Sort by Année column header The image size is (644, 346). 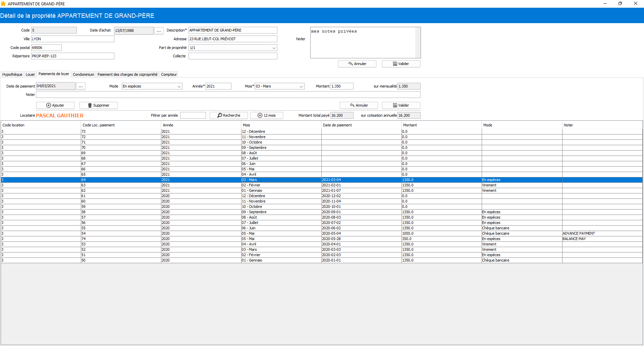[x=201, y=125]
